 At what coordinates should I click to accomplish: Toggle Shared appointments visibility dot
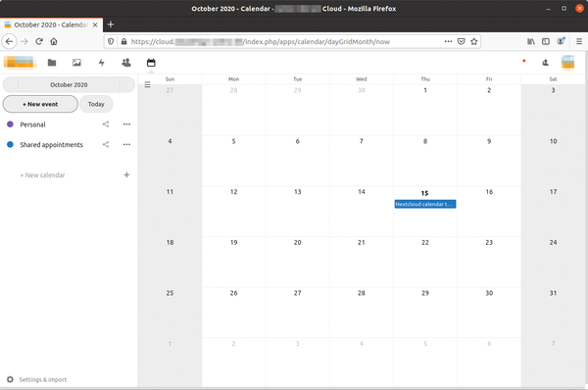pos(10,144)
